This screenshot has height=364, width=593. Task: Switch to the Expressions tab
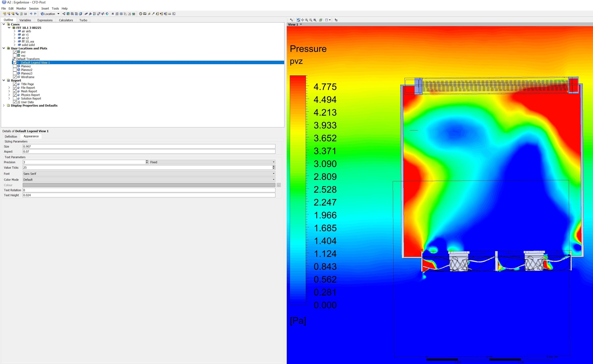[x=45, y=20]
